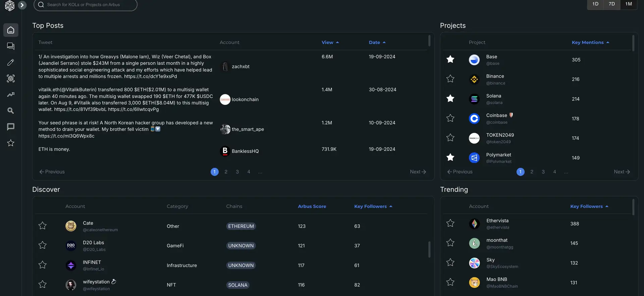The image size is (644, 296).
Task: Favorite the Binance project star
Action: [450, 79]
